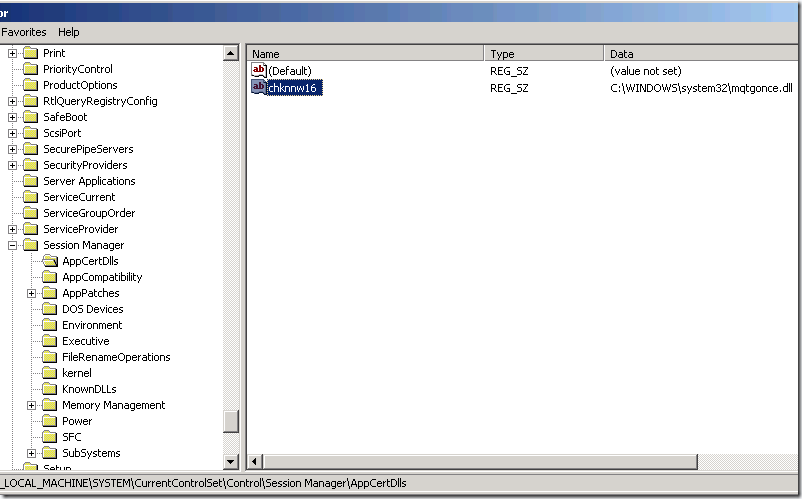Click the Session Manager folder icon
The image size is (802, 499).
tap(30, 245)
